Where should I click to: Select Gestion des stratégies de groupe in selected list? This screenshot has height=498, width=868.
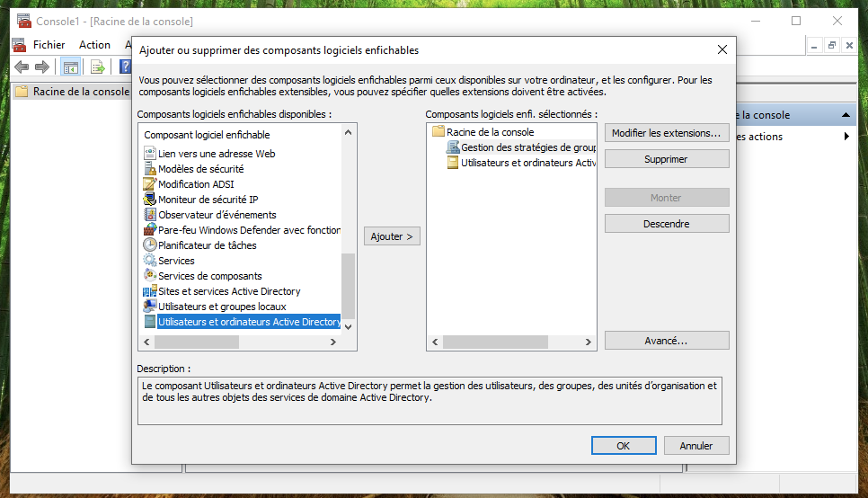[x=527, y=147]
